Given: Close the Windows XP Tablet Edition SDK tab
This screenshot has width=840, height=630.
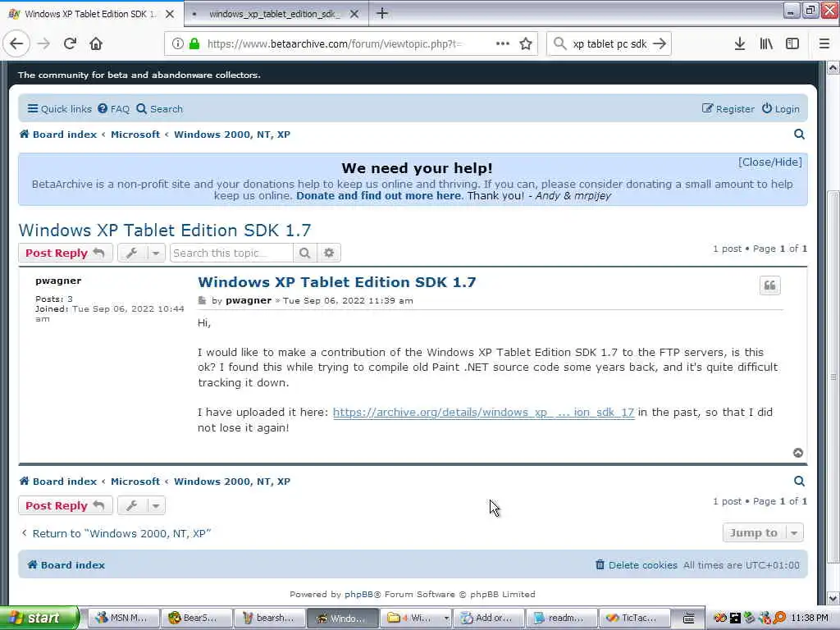Looking at the screenshot, I should tap(170, 14).
